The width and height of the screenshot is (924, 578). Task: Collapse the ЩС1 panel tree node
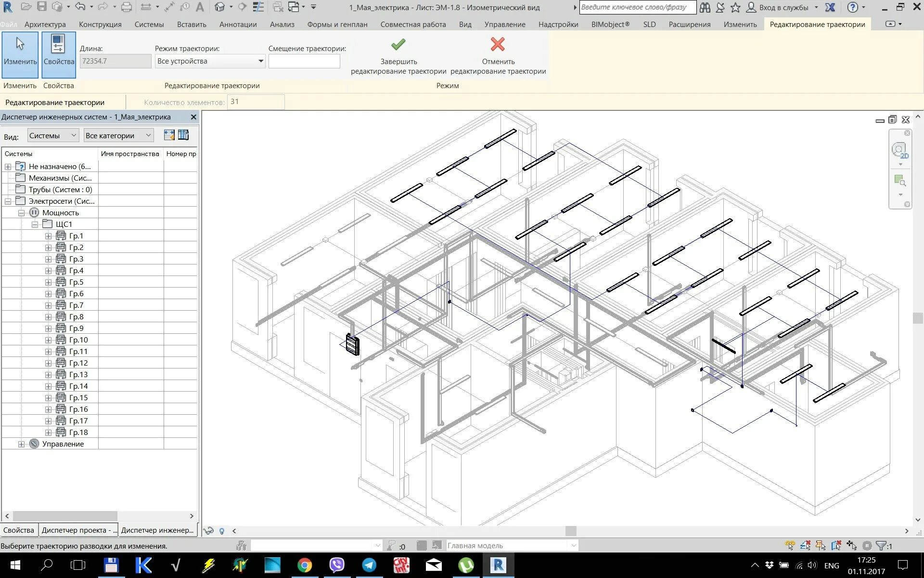(x=35, y=224)
